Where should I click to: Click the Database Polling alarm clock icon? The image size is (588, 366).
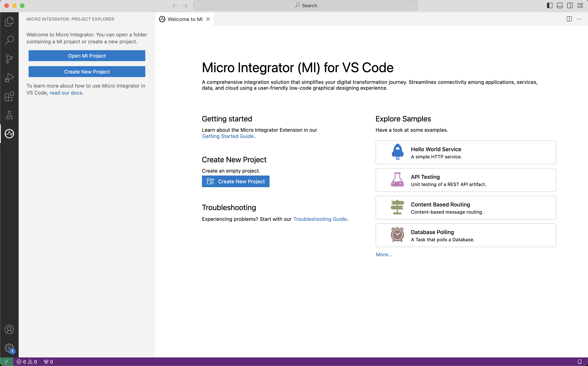pos(397,234)
